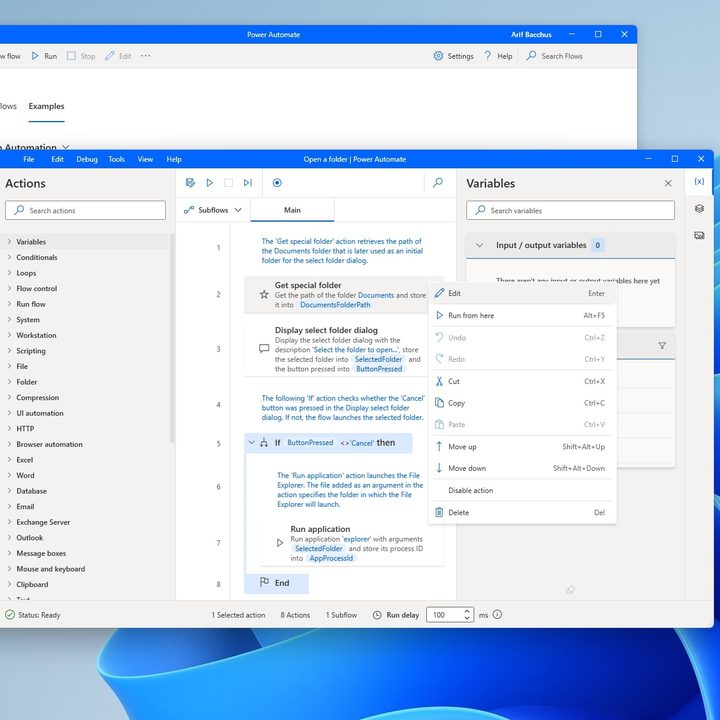This screenshot has height=720, width=720.
Task: Collapse the If action with its chevron
Action: pyautogui.click(x=251, y=443)
